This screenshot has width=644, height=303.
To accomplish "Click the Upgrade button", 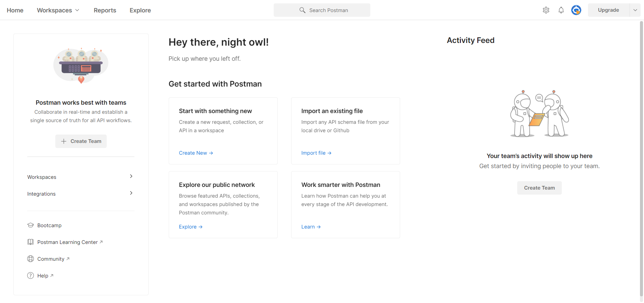I will [x=608, y=10].
